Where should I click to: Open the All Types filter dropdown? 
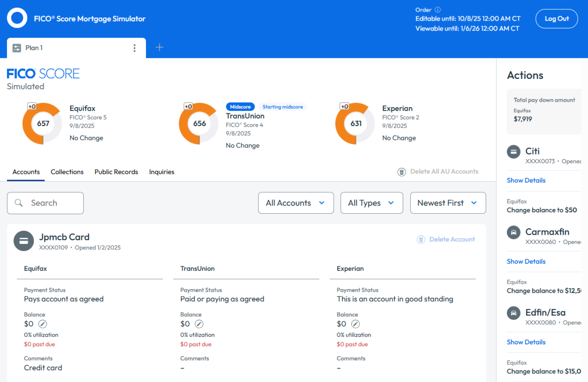click(x=372, y=203)
